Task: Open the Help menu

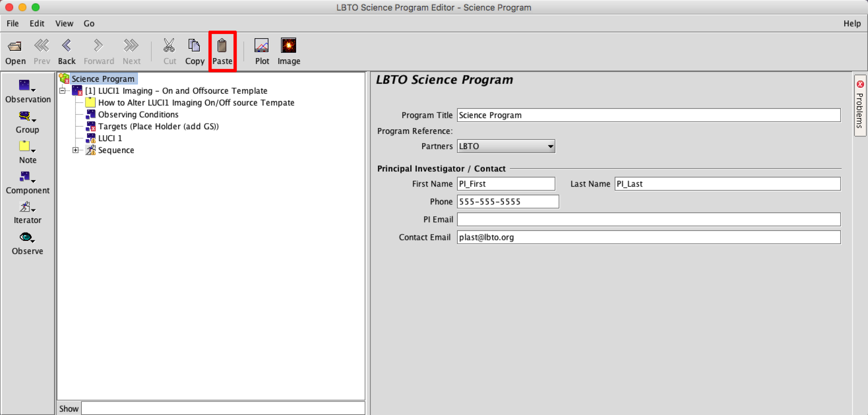Action: pyautogui.click(x=852, y=23)
